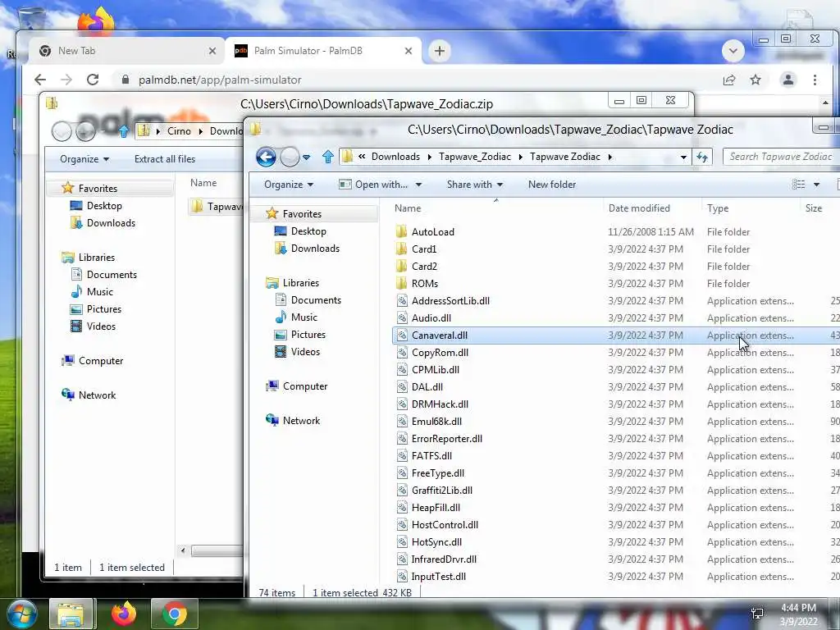Open the Chrome profile avatar menu
This screenshot has width=840, height=630.
tap(788, 80)
